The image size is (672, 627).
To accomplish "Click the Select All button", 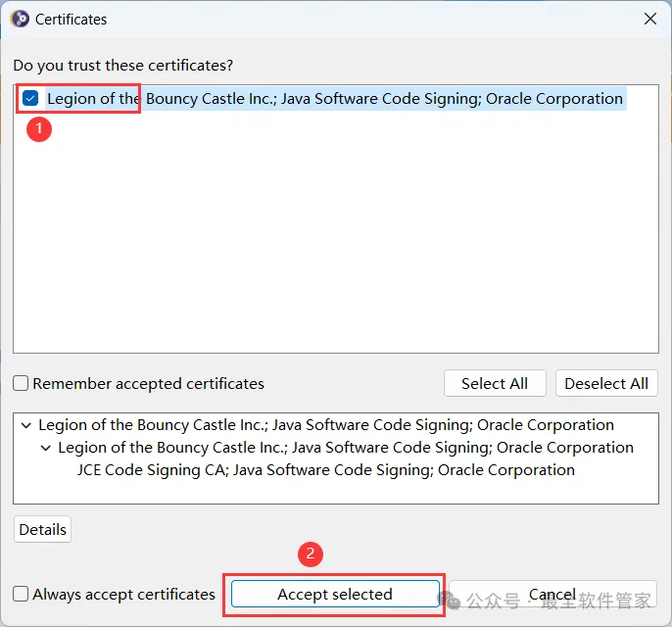I will (495, 383).
